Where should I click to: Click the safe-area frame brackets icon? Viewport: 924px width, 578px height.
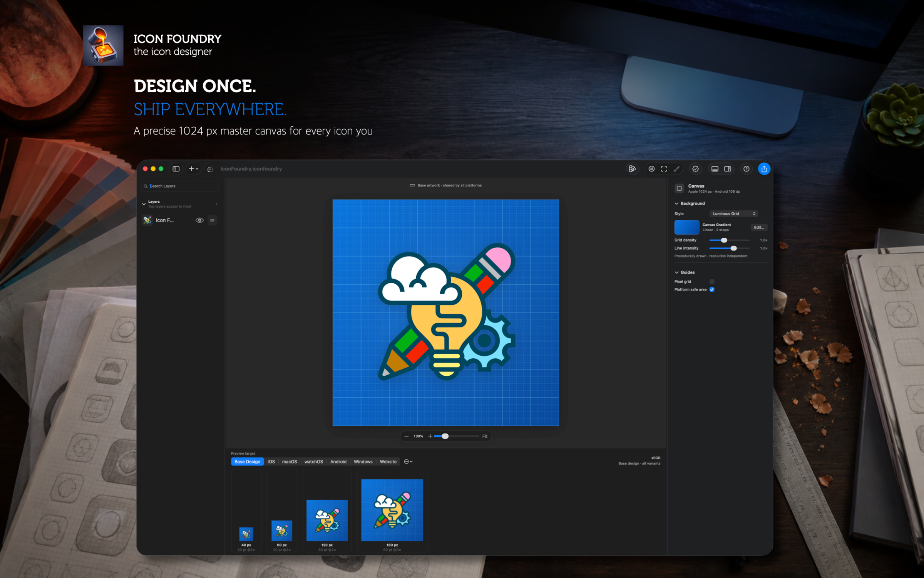664,169
